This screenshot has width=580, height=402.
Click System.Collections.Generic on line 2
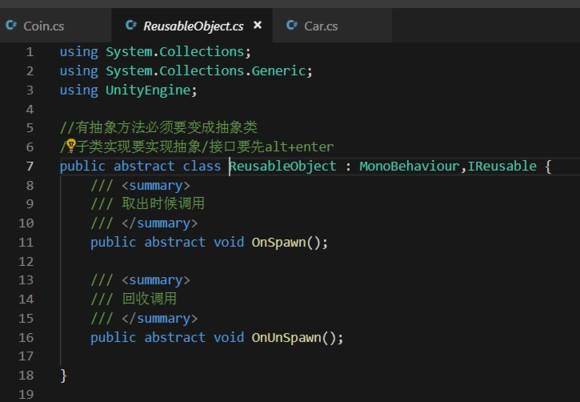(x=206, y=71)
